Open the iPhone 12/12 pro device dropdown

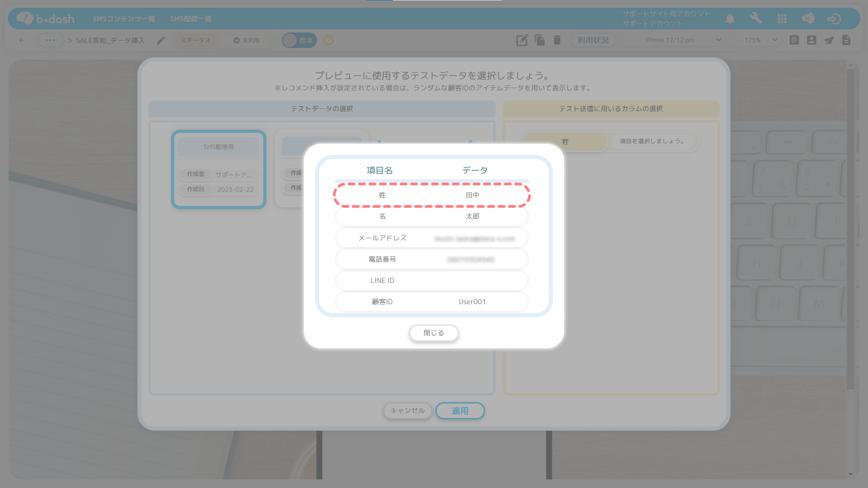674,40
